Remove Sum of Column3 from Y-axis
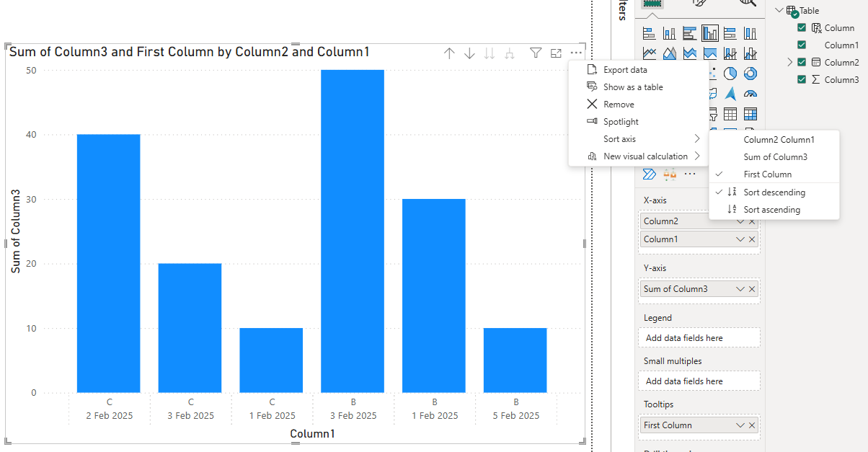 point(752,289)
